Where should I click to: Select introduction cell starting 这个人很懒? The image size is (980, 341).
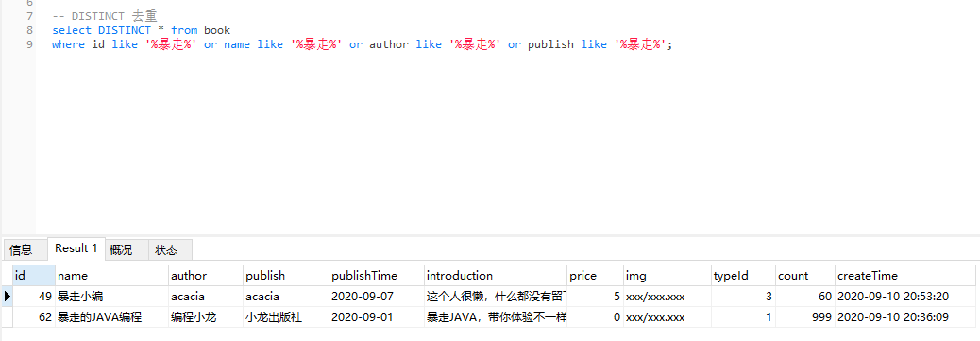(495, 296)
